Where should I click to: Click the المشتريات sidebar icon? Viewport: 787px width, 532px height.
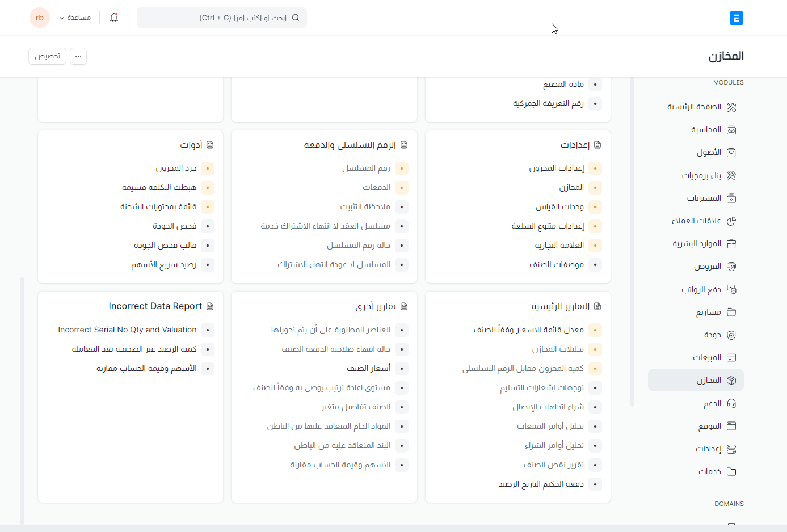click(731, 198)
